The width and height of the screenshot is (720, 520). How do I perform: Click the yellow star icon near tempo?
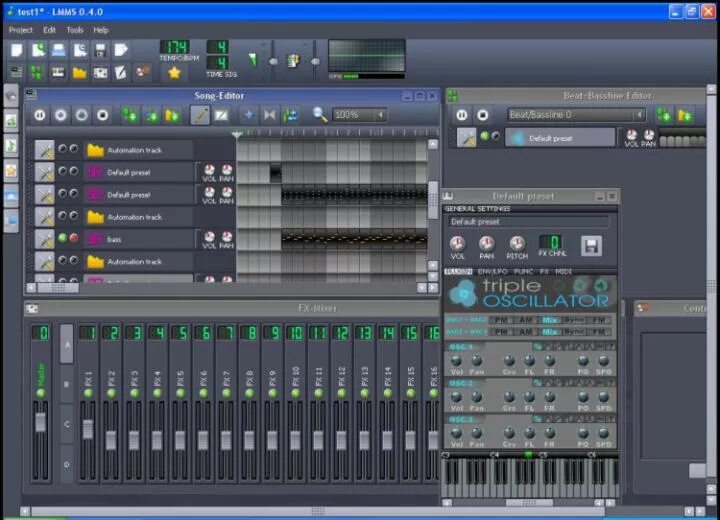[174, 73]
